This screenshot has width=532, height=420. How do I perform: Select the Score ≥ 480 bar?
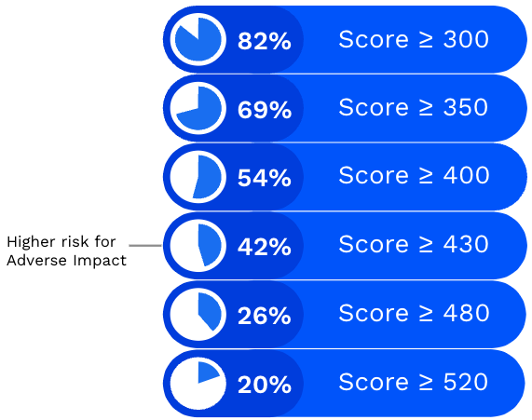pos(345,314)
